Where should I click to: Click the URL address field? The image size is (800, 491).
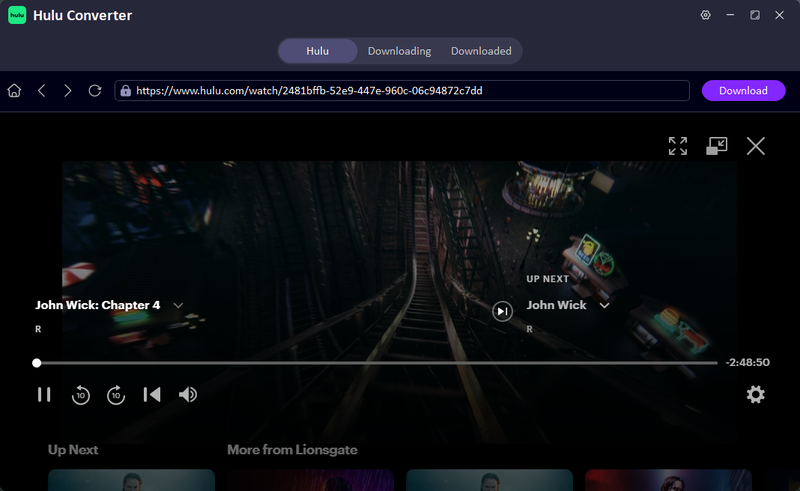[x=402, y=91]
